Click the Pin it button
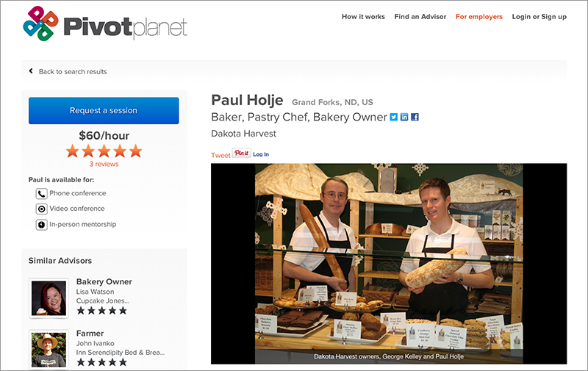The width and height of the screenshot is (588, 371). tap(242, 153)
